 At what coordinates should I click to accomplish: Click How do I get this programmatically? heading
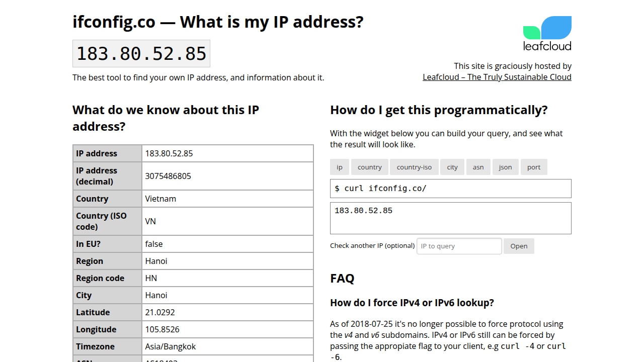tap(439, 110)
